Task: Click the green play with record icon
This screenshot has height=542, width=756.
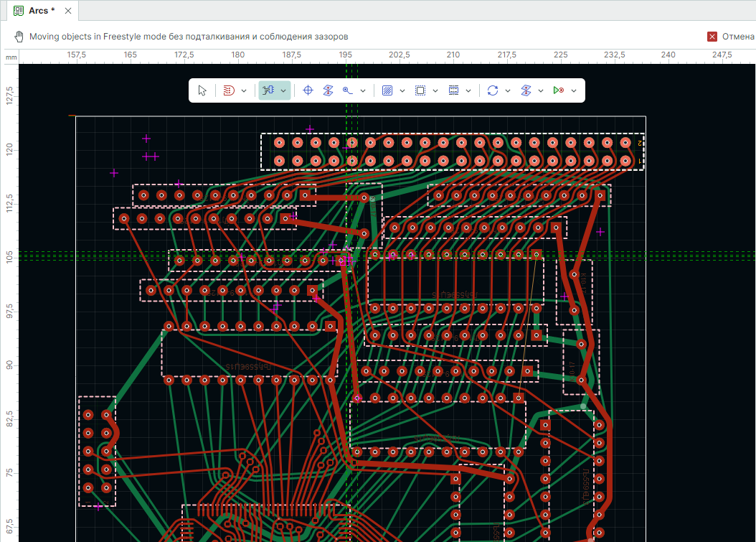Action: [x=558, y=90]
